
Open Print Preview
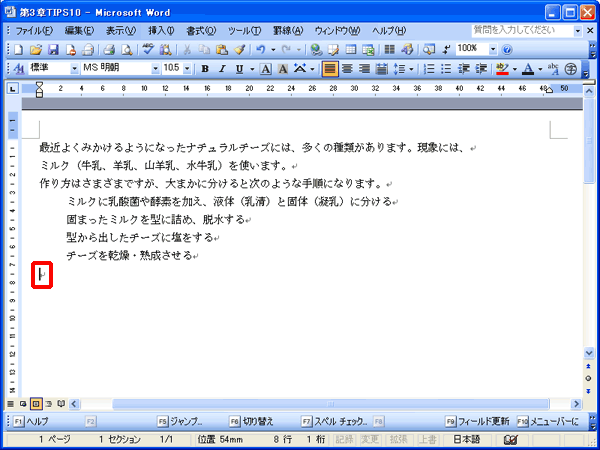pyautogui.click(x=126, y=49)
